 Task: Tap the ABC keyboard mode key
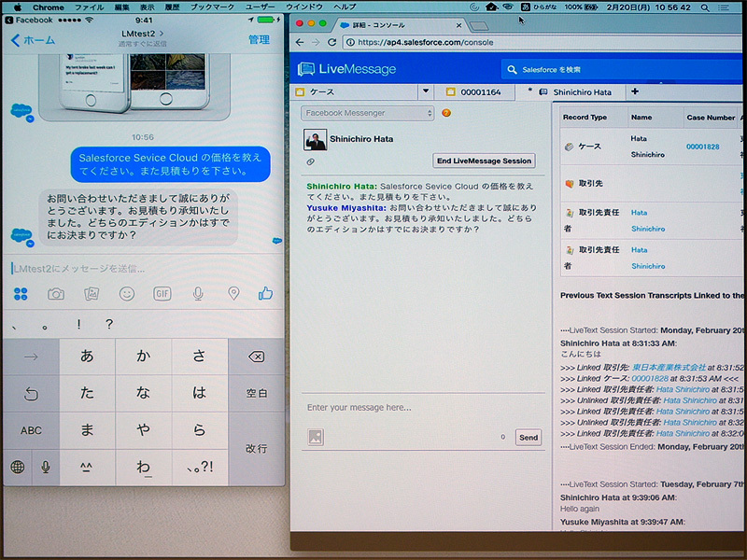[x=31, y=430]
